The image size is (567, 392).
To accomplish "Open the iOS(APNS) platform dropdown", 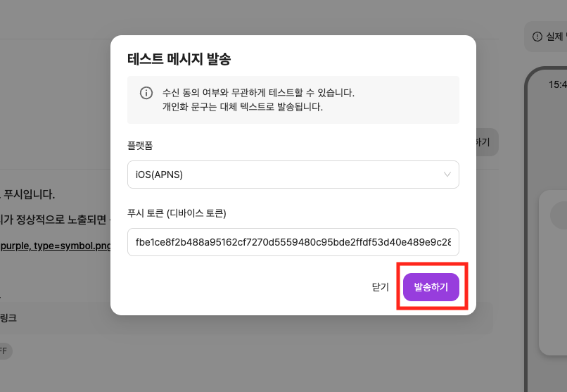I will [293, 175].
